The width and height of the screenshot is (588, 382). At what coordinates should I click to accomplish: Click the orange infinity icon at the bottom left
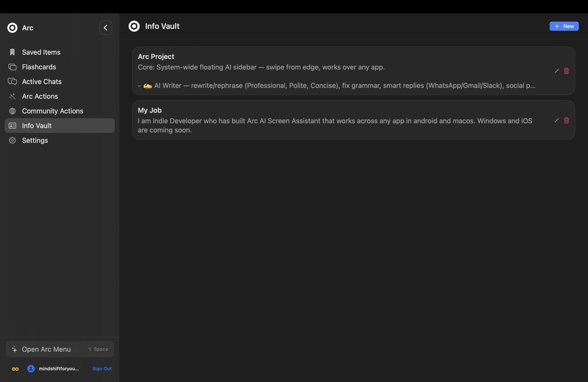[x=15, y=369]
